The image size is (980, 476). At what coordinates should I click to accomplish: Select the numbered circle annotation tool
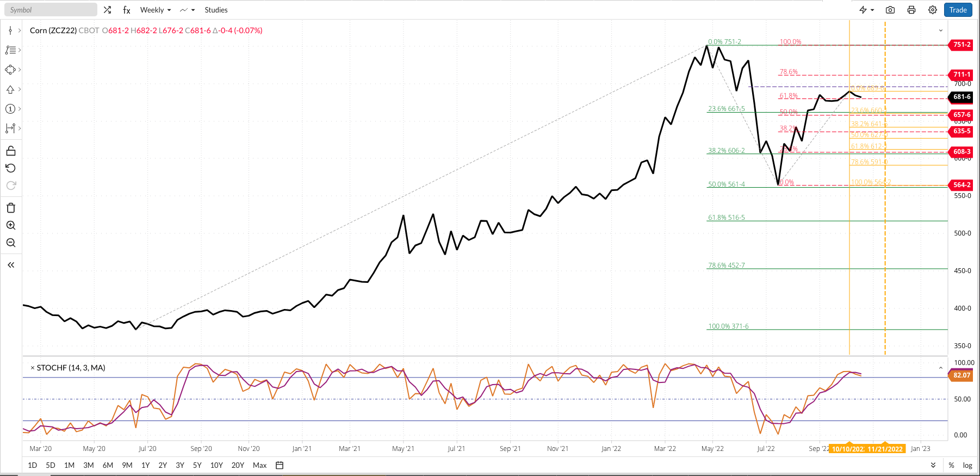(x=10, y=109)
